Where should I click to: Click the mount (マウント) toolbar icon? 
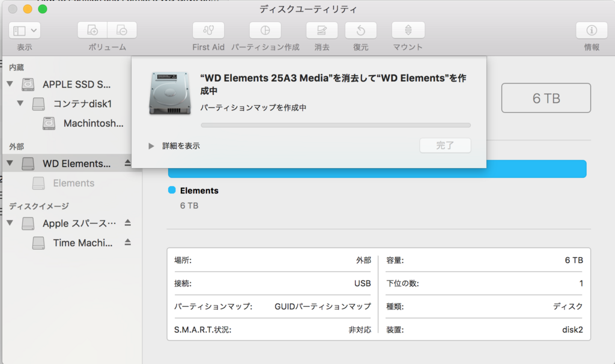click(408, 30)
